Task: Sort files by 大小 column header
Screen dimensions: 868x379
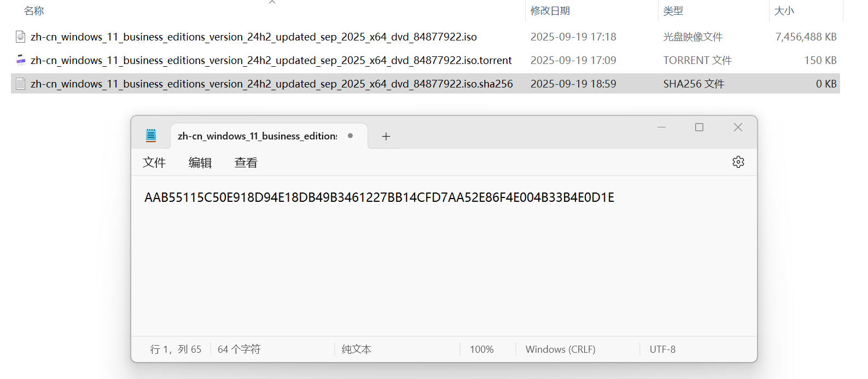Action: [x=784, y=11]
